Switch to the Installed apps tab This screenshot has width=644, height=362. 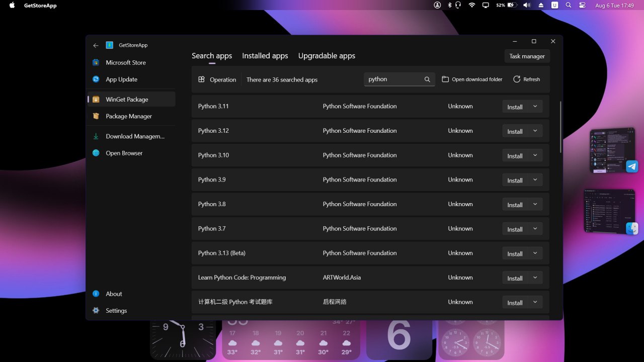tap(265, 56)
